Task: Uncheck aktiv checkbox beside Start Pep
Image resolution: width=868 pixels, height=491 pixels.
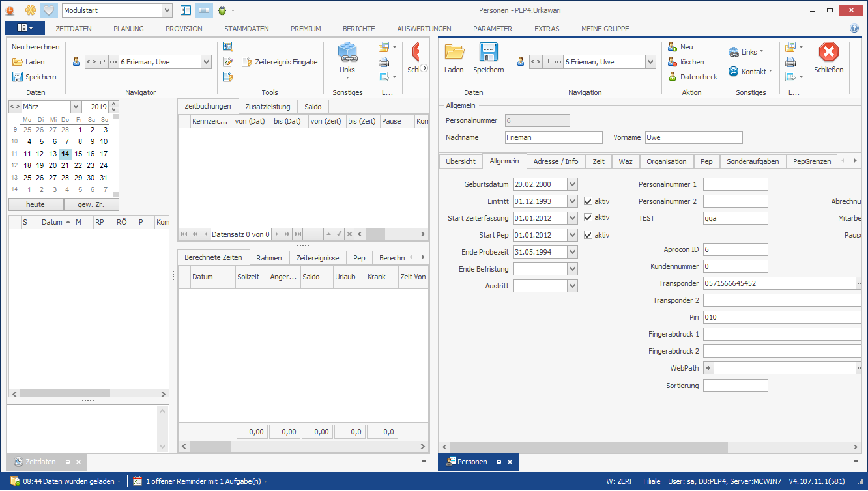Action: [x=588, y=235]
